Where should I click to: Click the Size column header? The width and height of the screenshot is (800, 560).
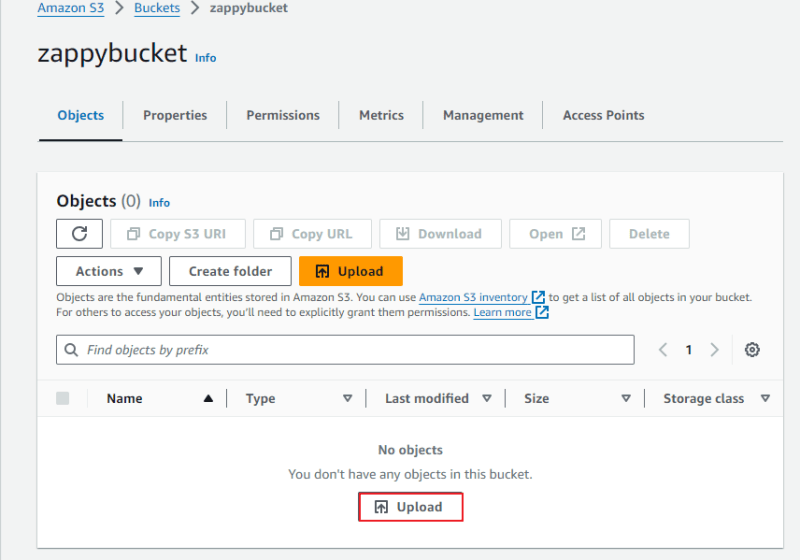(537, 398)
